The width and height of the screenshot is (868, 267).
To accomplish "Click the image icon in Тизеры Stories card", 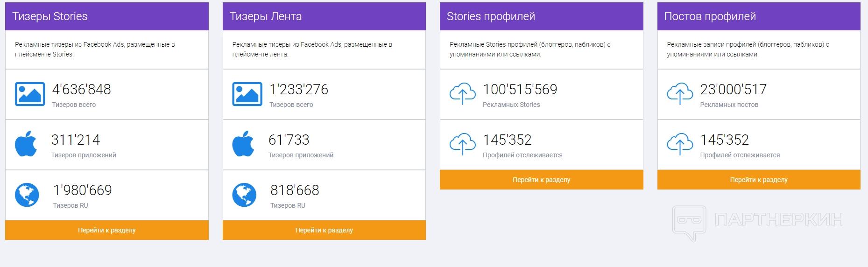I will pos(30,94).
